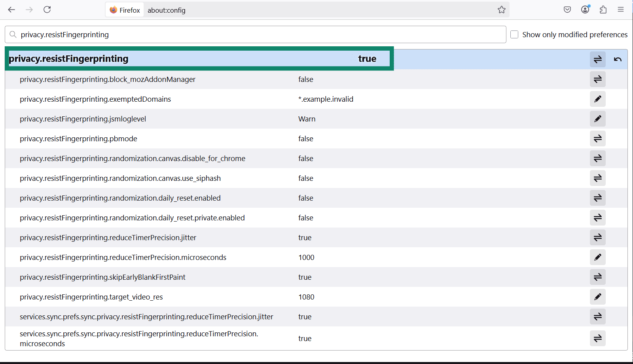Click the Firefox label in address bar
The image size is (633, 364).
click(125, 9)
